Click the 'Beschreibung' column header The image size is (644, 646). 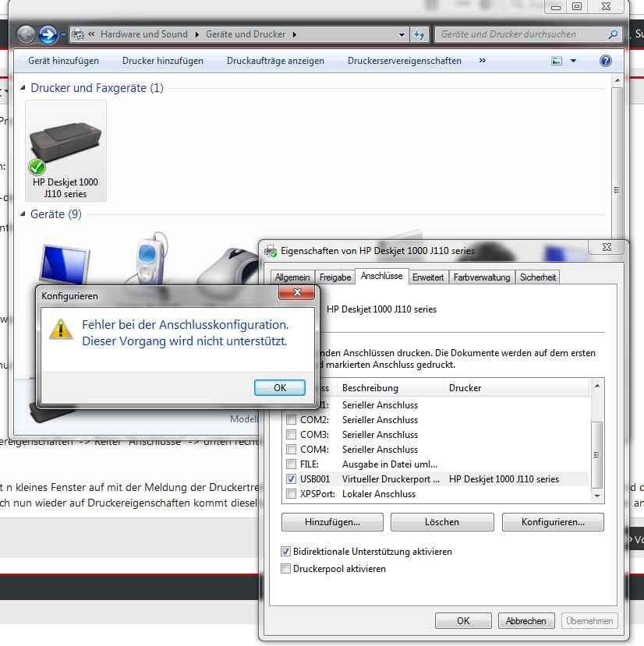click(391, 388)
